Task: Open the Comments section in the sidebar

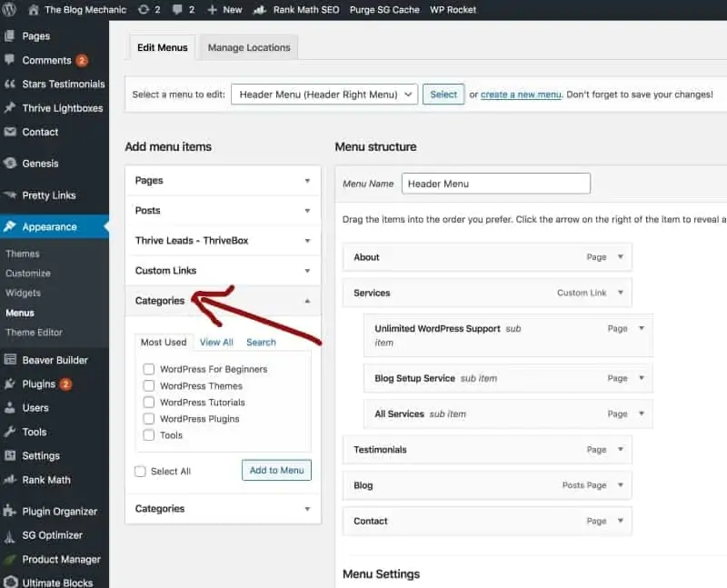Action: pyautogui.click(x=45, y=60)
